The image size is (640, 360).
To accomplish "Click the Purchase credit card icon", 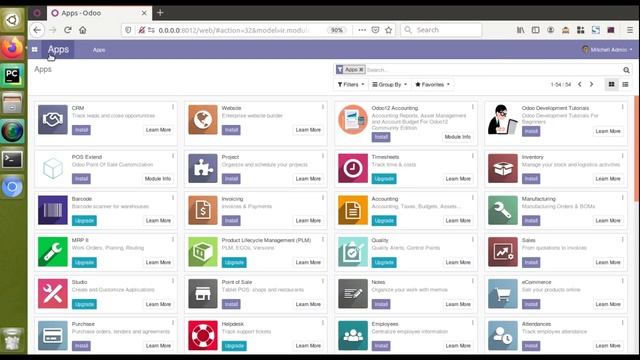I will point(53,336).
